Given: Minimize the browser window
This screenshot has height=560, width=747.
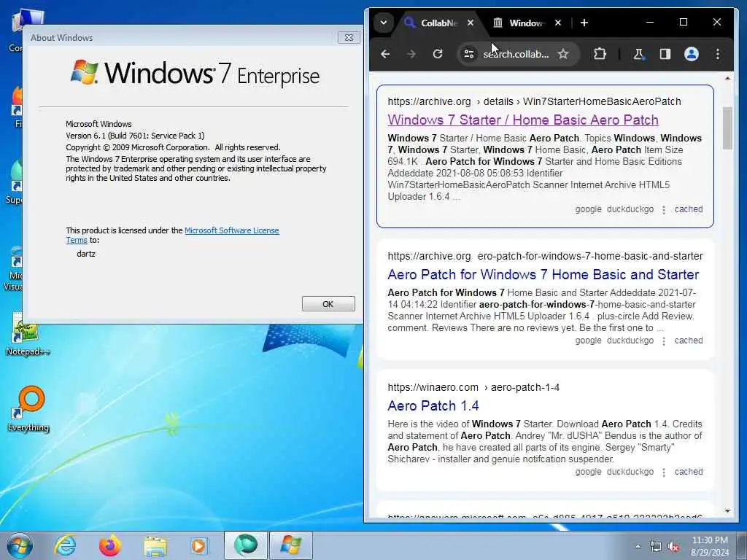Looking at the screenshot, I should click(650, 22).
